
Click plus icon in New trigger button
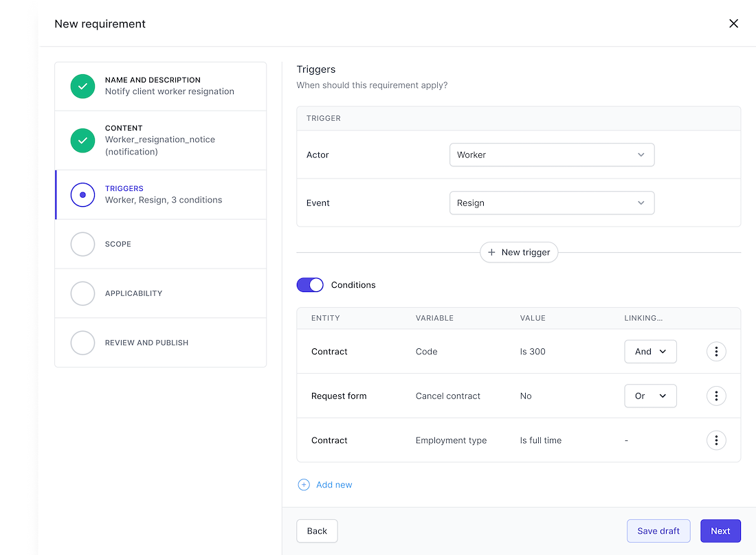[491, 252]
